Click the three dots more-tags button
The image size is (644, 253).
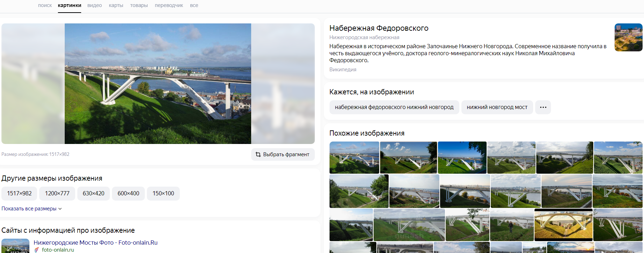(543, 107)
